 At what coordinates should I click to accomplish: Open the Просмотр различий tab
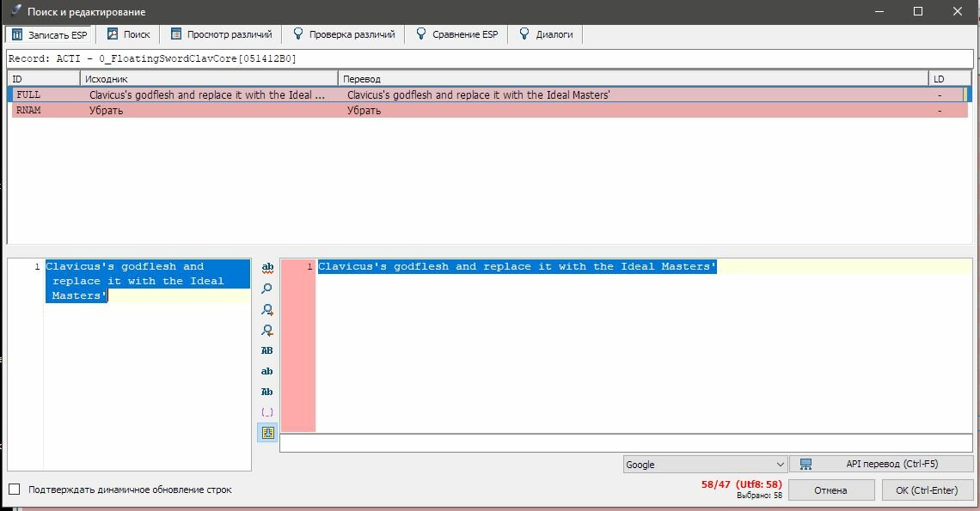[x=221, y=34]
